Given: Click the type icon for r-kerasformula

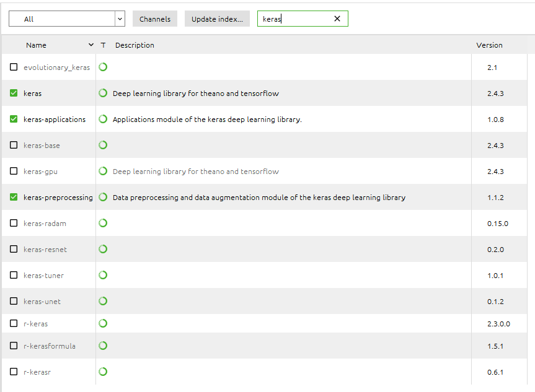Looking at the screenshot, I should tap(103, 346).
